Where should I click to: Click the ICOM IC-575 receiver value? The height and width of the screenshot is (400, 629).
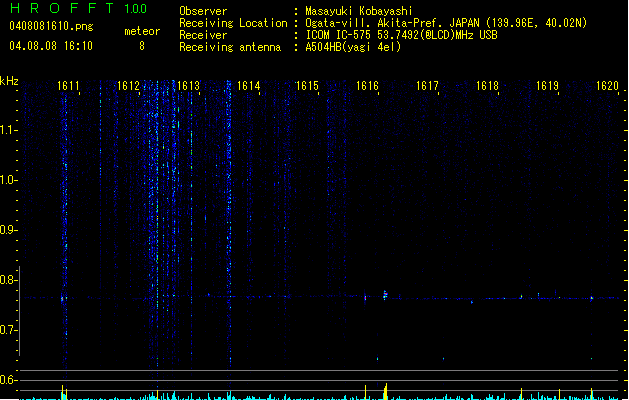click(401, 35)
